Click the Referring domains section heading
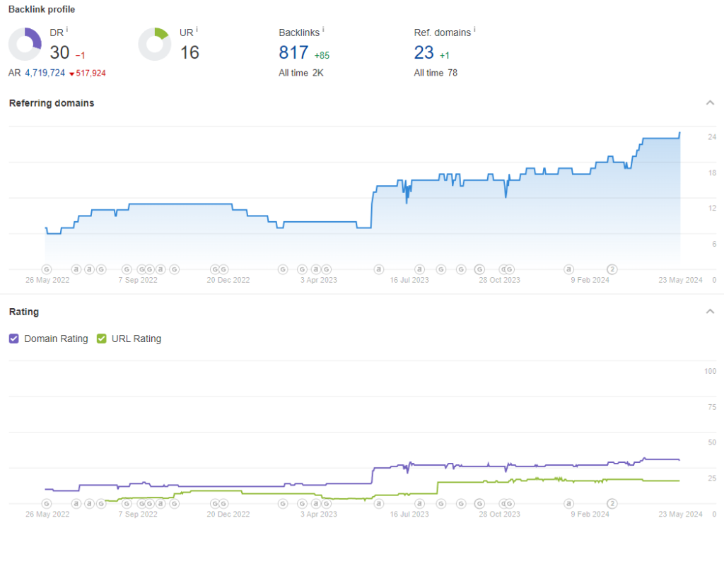 52,103
